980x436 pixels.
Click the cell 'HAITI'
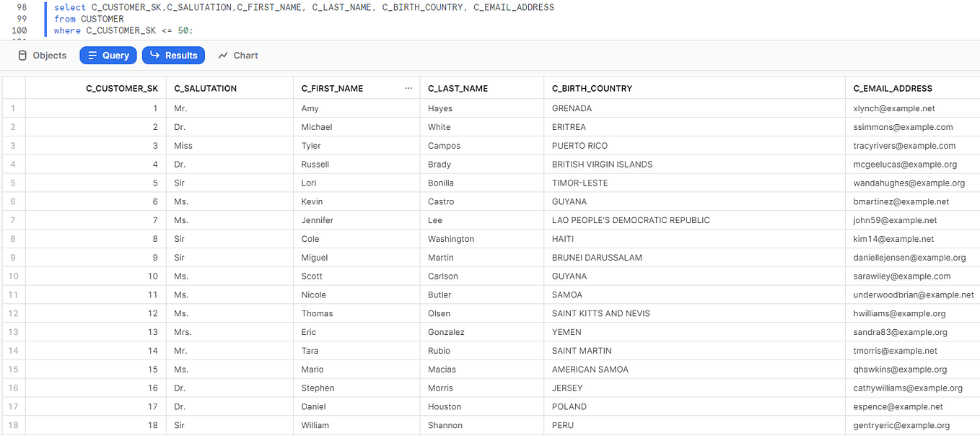[x=564, y=239]
